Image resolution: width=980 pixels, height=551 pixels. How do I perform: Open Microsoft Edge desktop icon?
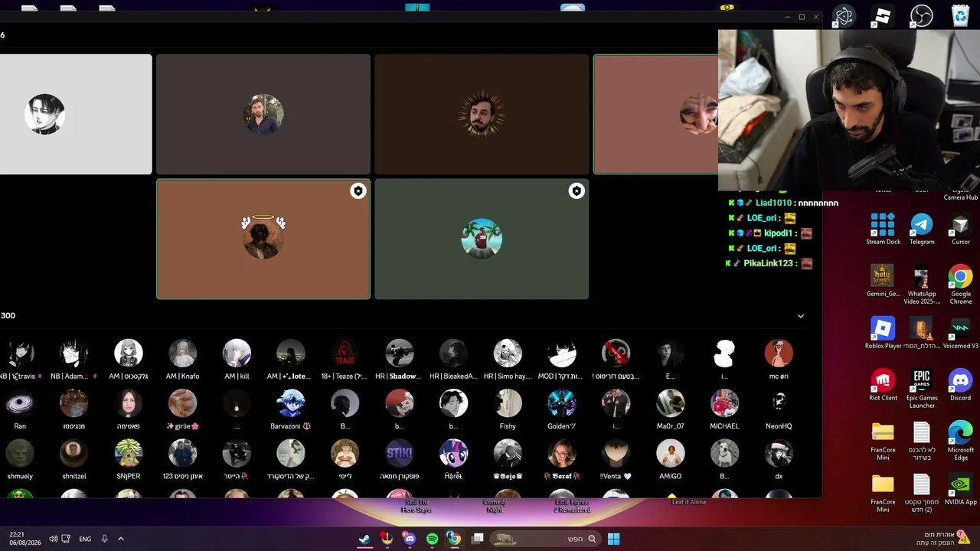(961, 441)
